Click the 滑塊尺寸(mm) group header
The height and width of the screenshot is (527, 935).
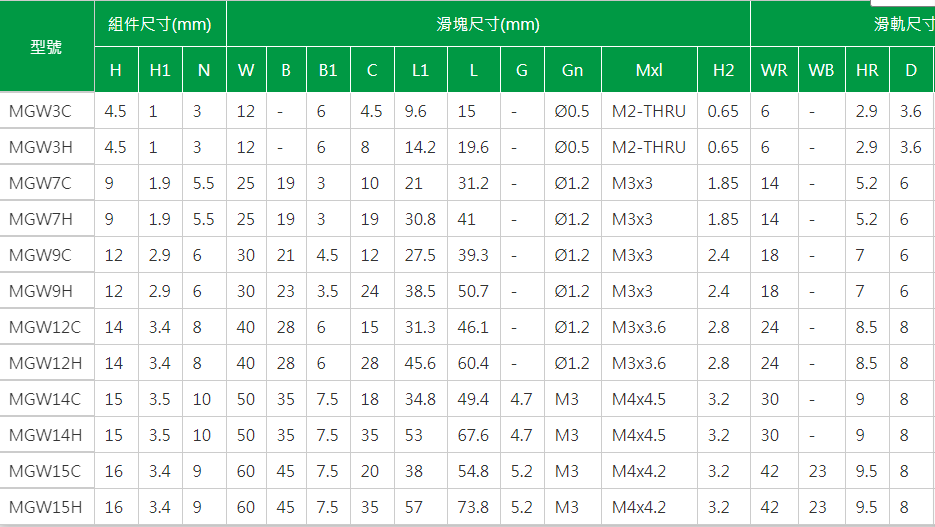[x=488, y=24]
